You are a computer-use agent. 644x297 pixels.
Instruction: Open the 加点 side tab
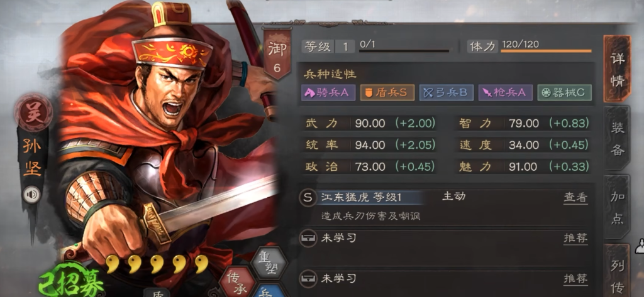[618, 207]
